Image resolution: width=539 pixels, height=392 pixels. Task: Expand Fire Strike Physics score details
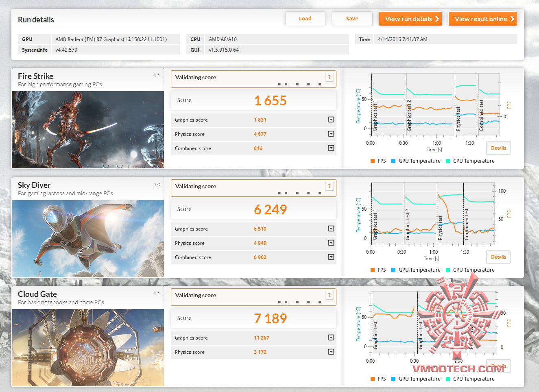331,134
